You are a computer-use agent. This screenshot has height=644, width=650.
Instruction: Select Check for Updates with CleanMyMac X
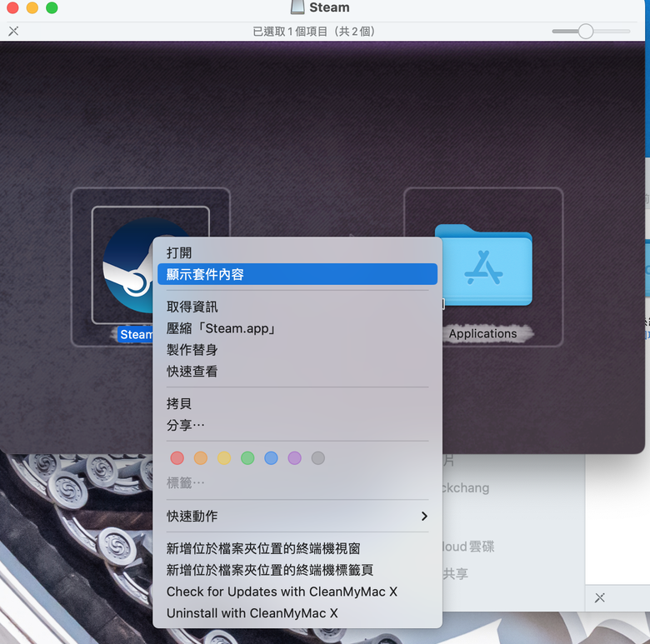point(297,592)
